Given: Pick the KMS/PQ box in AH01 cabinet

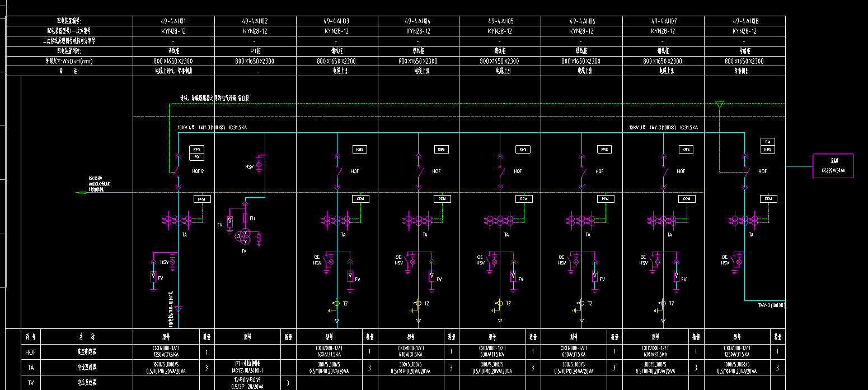Looking at the screenshot, I should [x=196, y=154].
